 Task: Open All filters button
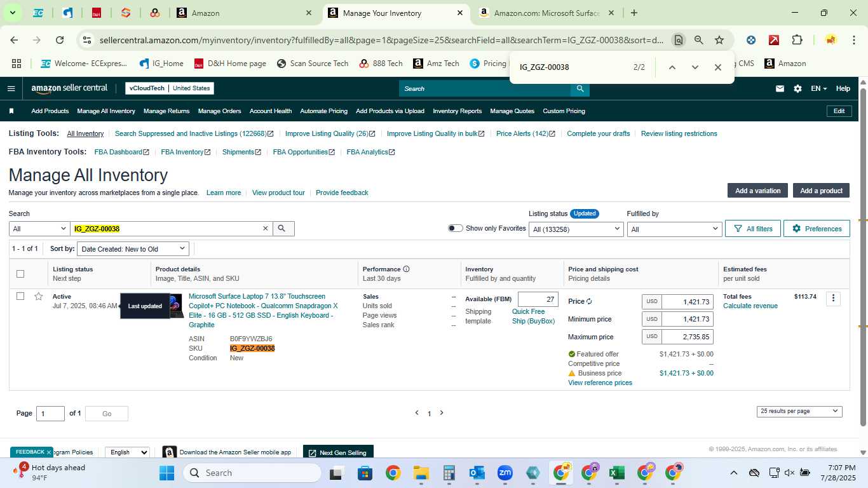click(753, 229)
